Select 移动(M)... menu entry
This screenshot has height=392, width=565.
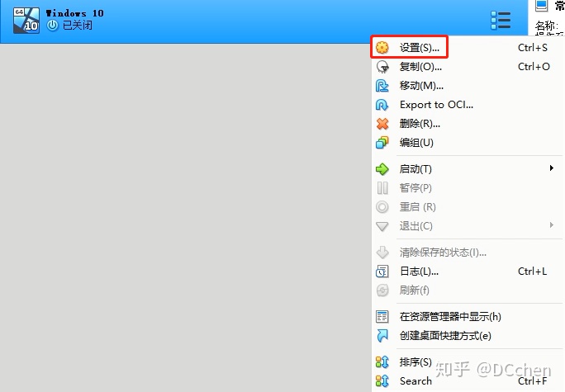[421, 86]
